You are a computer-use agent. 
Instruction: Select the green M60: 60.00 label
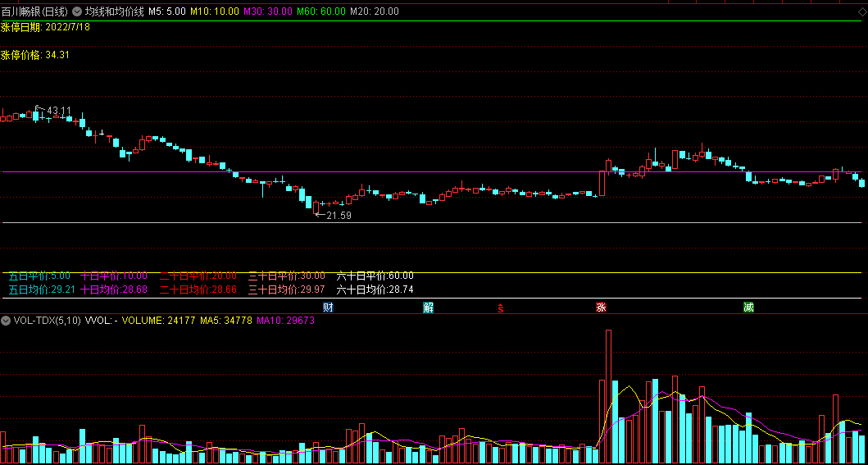321,11
